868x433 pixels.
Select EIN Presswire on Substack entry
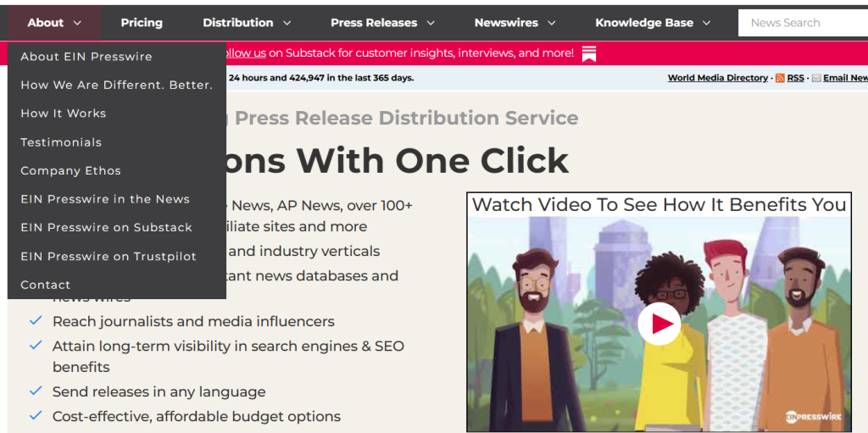tap(106, 228)
